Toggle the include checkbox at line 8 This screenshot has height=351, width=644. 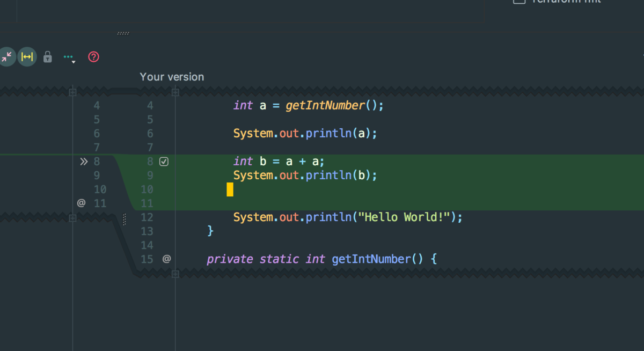164,162
